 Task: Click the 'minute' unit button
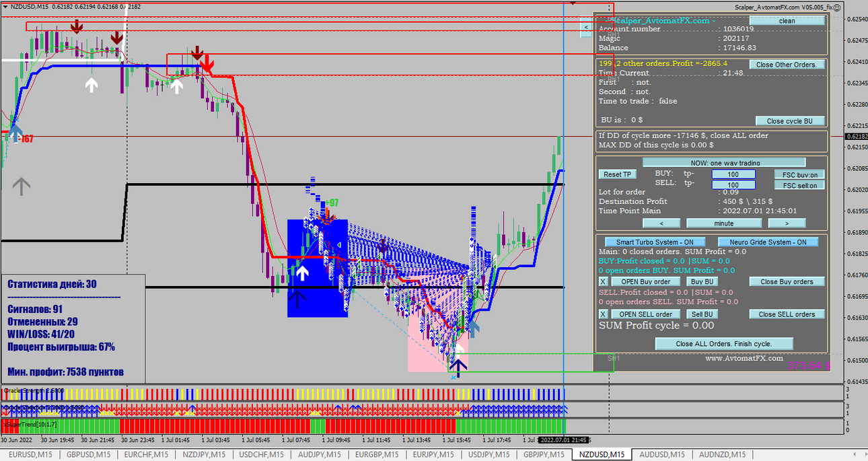pos(724,223)
